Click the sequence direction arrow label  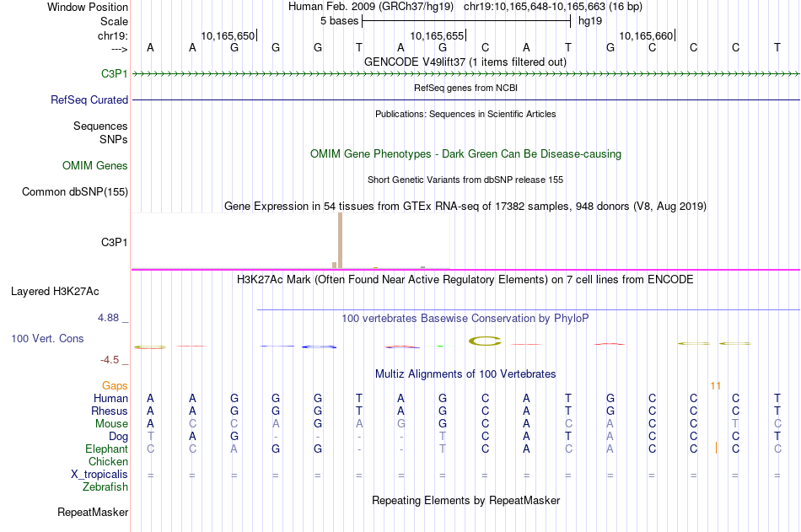pyautogui.click(x=120, y=49)
